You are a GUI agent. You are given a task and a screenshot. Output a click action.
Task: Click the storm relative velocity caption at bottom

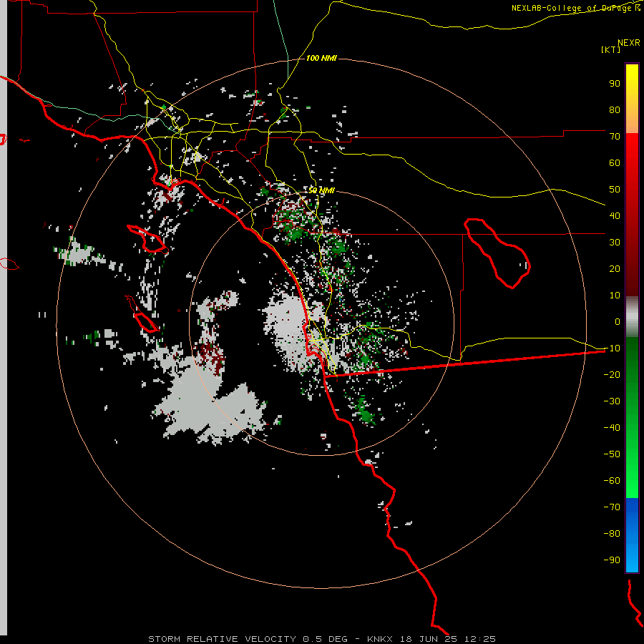pos(321,639)
